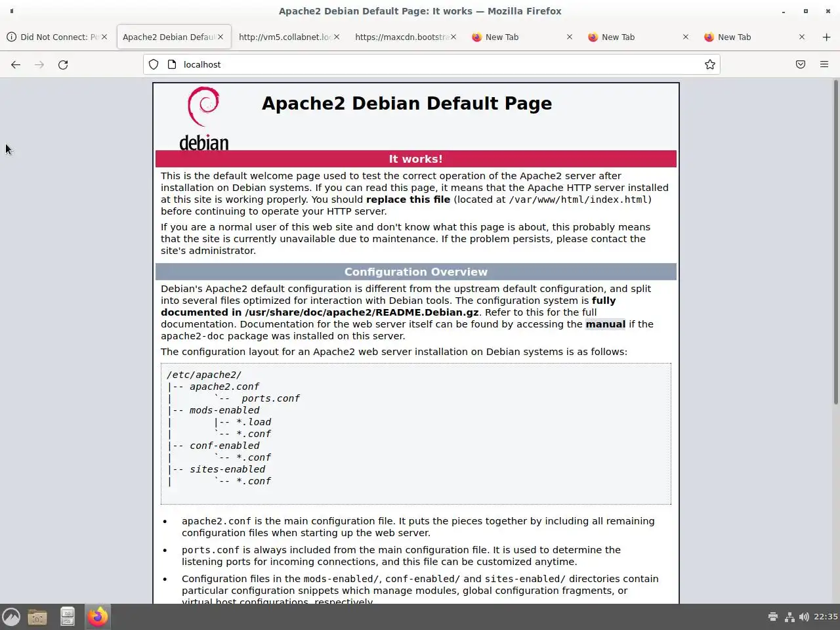The height and width of the screenshot is (630, 840).
Task: Click the localhost address bar
Action: click(433, 64)
